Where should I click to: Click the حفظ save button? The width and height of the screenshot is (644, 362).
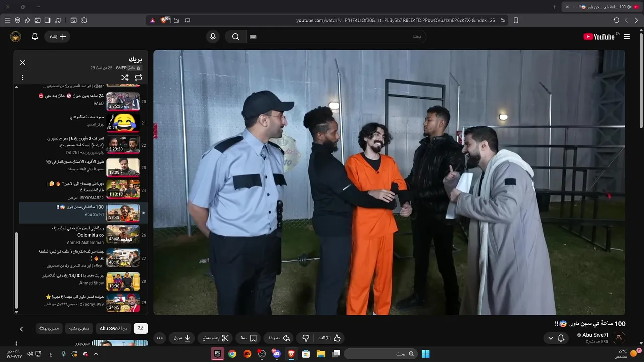click(248, 338)
